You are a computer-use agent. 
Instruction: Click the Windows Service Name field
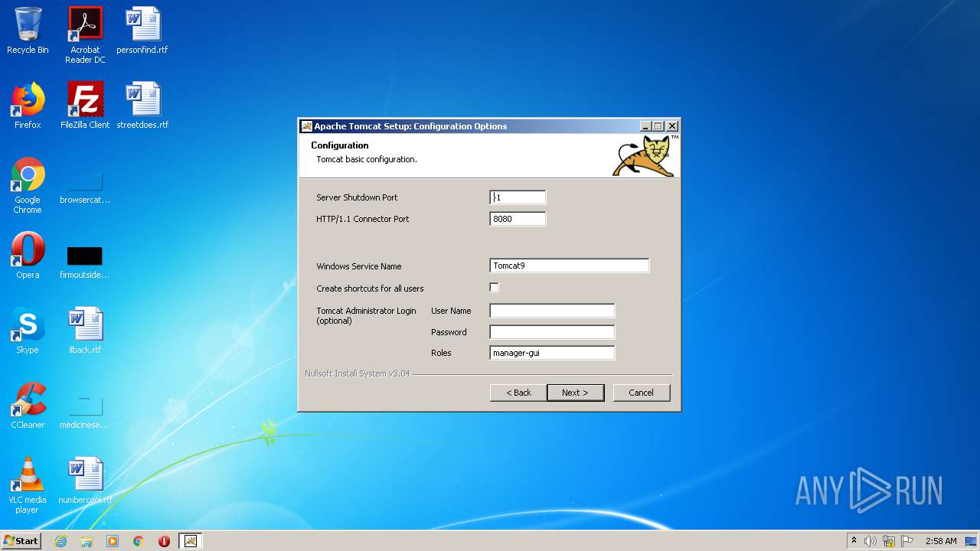tap(569, 266)
